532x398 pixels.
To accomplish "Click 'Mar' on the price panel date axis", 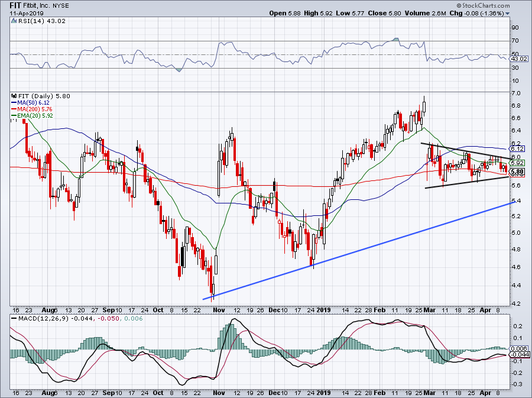I will tap(430, 310).
